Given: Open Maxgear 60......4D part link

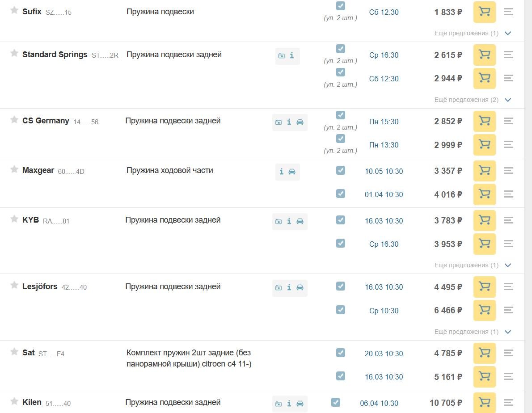Looking at the screenshot, I should tap(71, 172).
